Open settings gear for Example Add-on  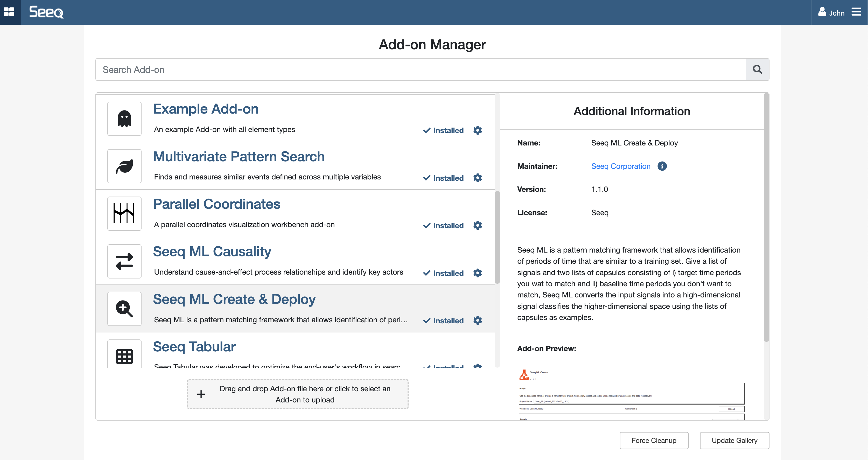click(x=478, y=130)
